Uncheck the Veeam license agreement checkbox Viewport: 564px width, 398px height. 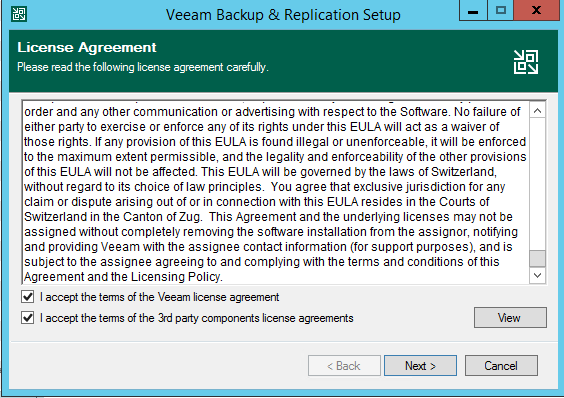pos(28,297)
